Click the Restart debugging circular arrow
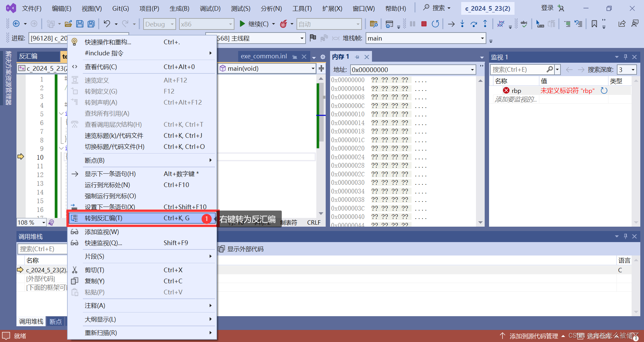Screen dimensions: 644x342 point(435,24)
